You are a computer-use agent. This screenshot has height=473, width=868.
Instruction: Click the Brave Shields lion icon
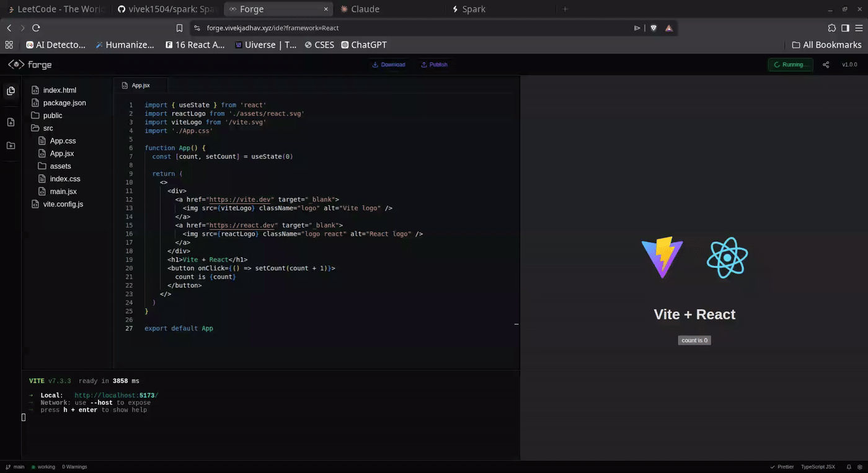[653, 28]
